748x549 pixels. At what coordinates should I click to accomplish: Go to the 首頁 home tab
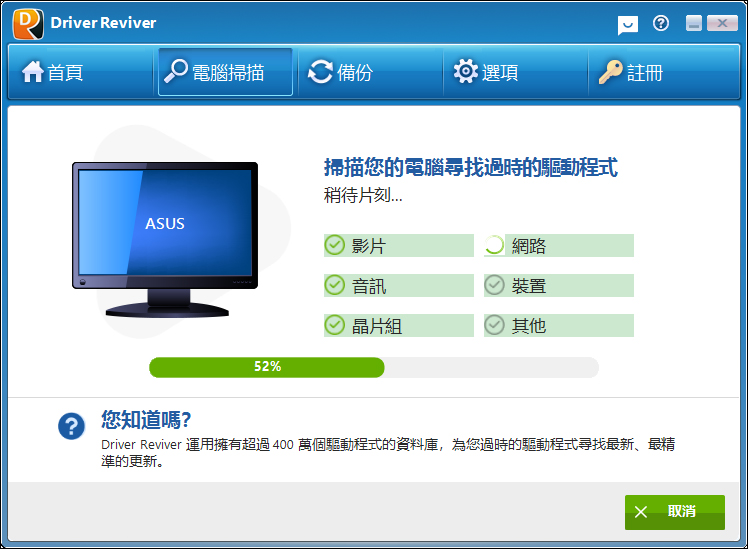tap(81, 72)
